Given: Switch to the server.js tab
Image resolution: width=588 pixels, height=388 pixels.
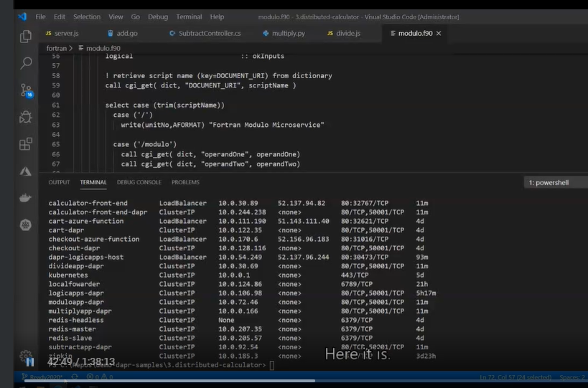Looking at the screenshot, I should [x=62, y=33].
